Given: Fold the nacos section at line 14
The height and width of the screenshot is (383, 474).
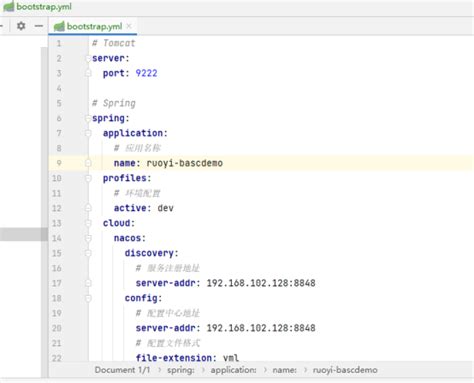Looking at the screenshot, I should point(88,238).
